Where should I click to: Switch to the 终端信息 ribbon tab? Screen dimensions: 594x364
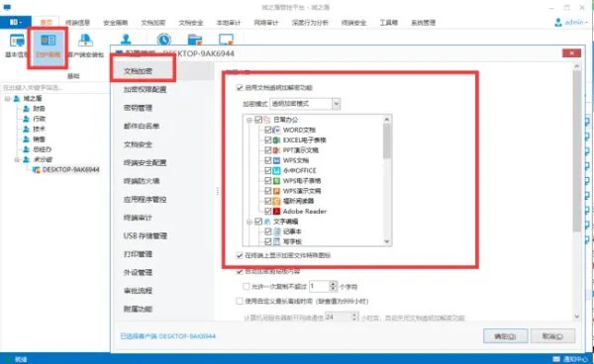pos(77,23)
